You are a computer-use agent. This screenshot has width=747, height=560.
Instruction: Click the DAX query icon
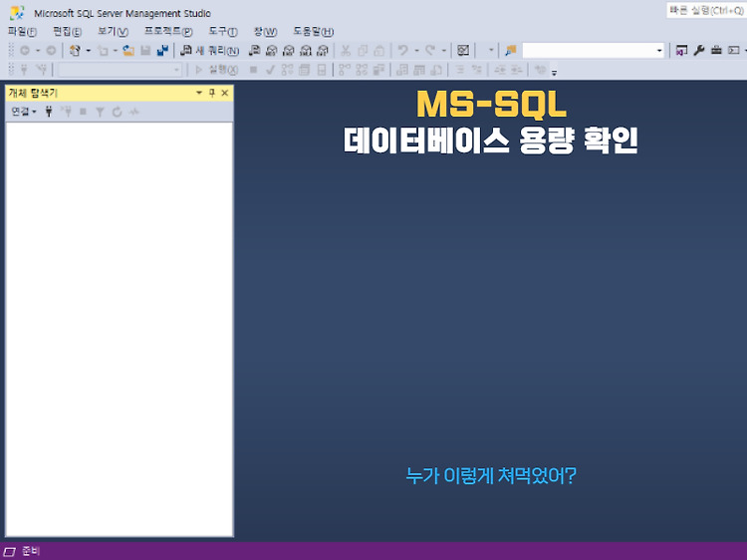coord(323,50)
